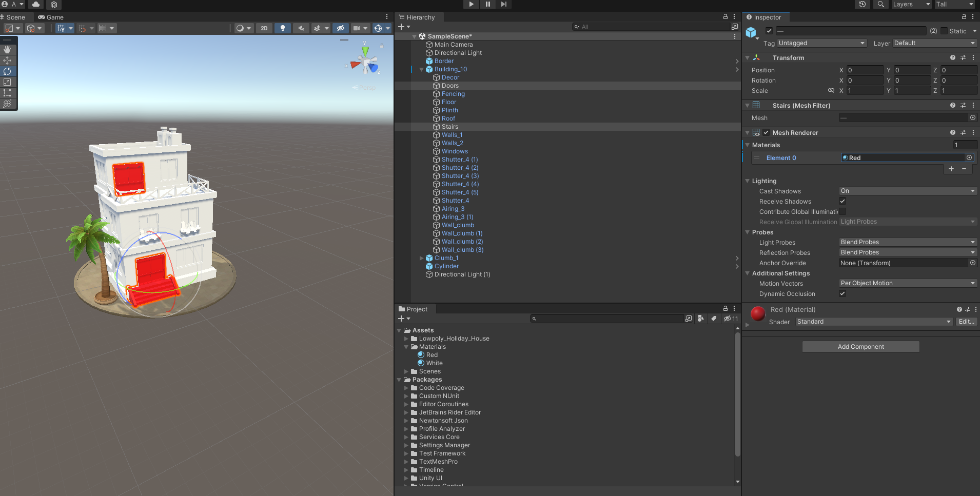Open the Package Manager services icon
Screen dimensions: 980x496
[54, 5]
